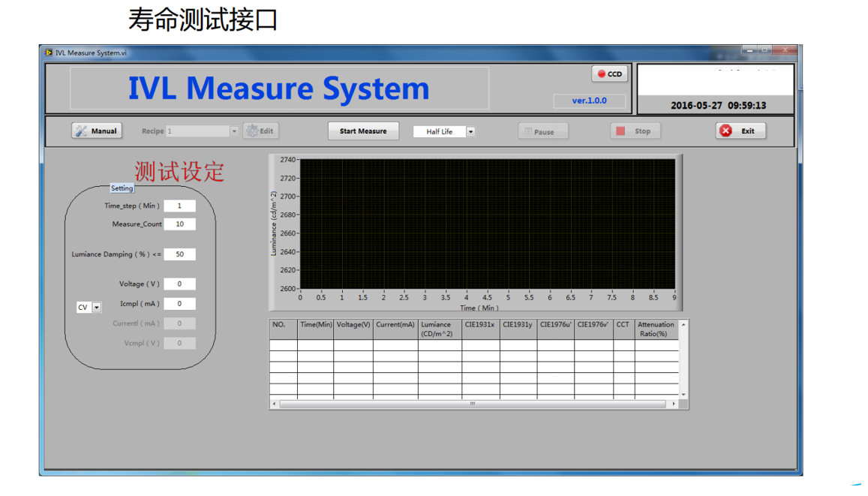This screenshot has width=868, height=496.
Task: Toggle the CCD red indicator button
Action: (x=609, y=74)
